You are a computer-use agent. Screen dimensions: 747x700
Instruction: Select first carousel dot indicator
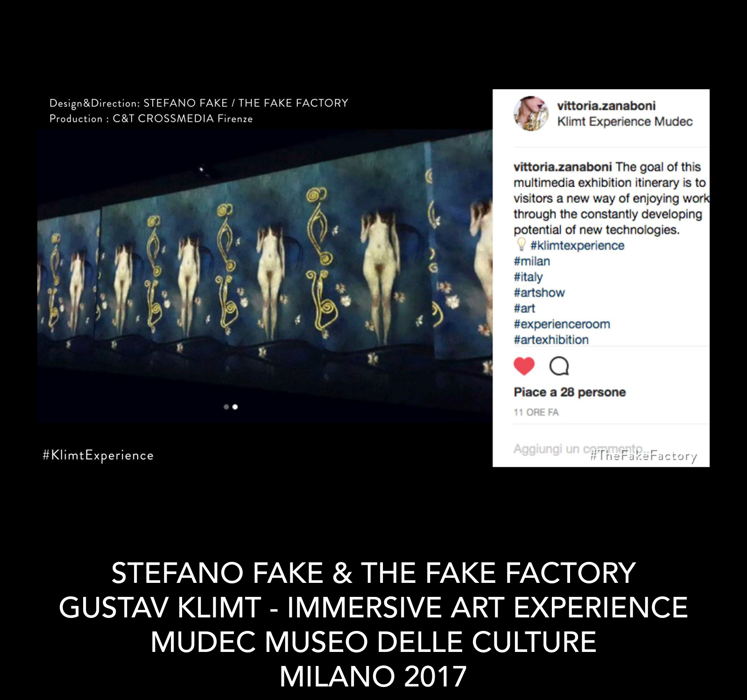pyautogui.click(x=226, y=407)
